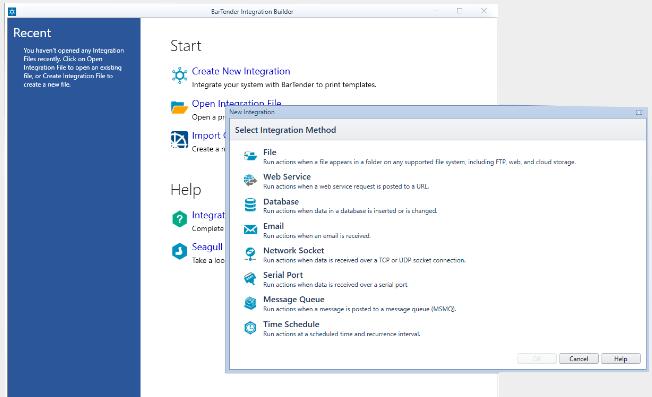Click the Seagull blue hexagon icon

[x=179, y=251]
